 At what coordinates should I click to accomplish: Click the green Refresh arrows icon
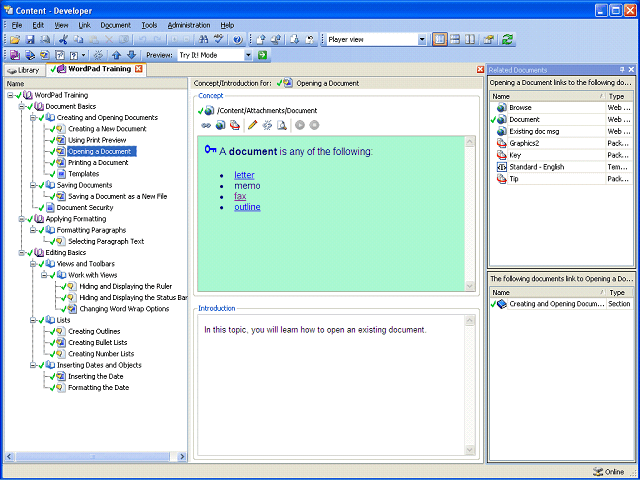[x=507, y=40]
